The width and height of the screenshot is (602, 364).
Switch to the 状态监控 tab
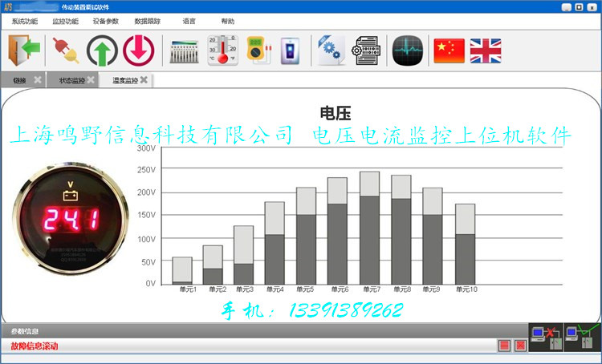(71, 80)
